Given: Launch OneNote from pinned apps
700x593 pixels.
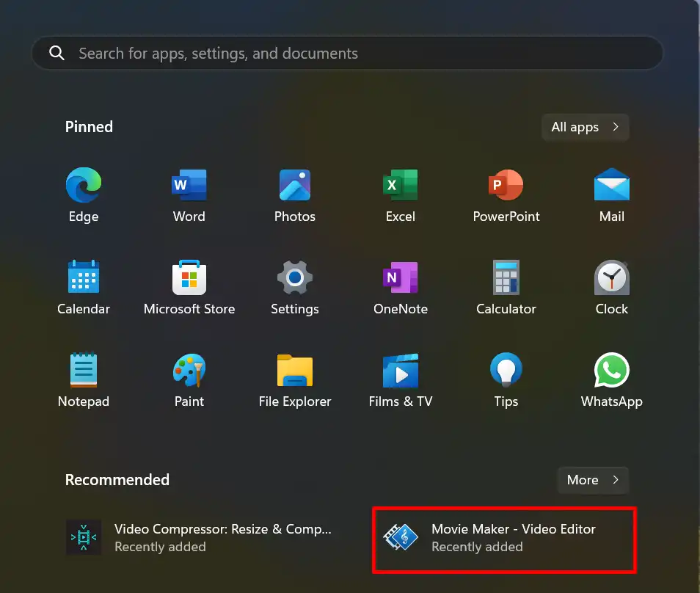Looking at the screenshot, I should click(401, 287).
